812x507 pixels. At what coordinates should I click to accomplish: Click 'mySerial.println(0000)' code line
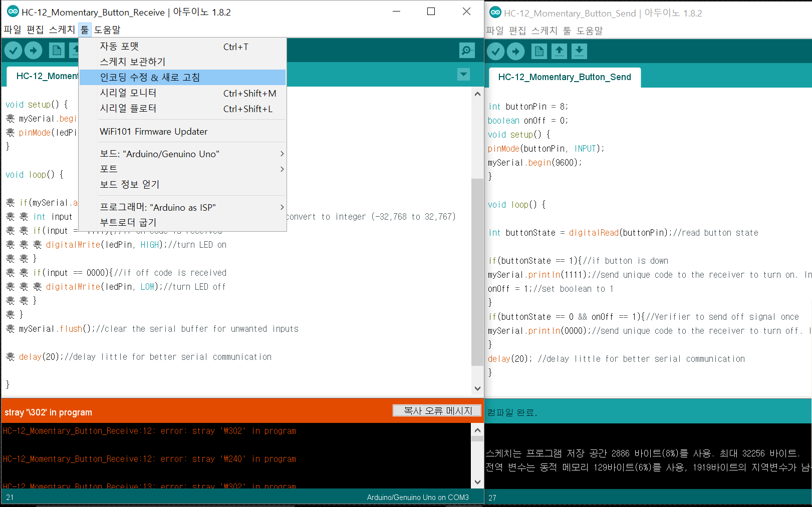(539, 331)
